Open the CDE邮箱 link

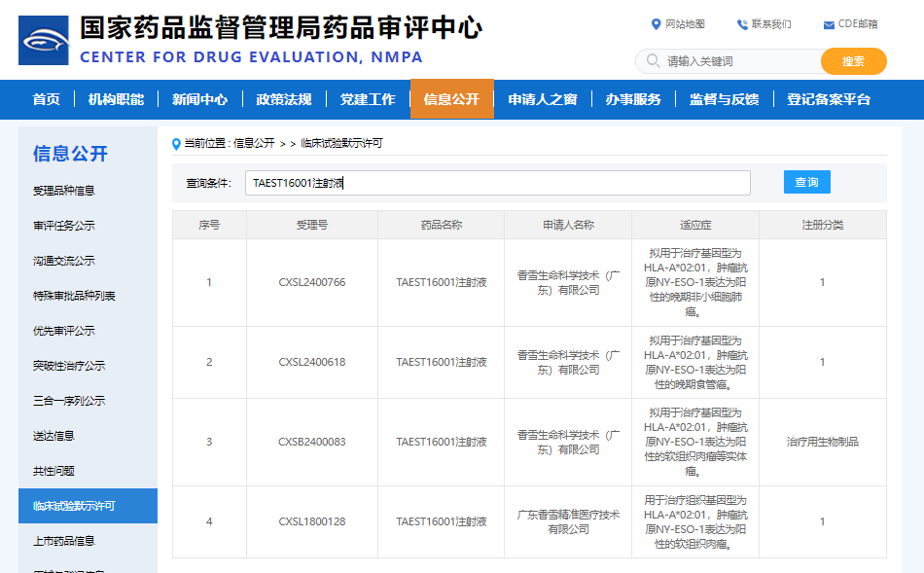pos(858,24)
